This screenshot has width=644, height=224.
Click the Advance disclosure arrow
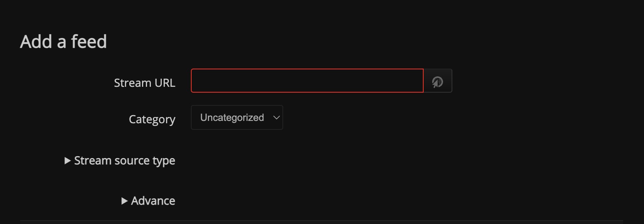pos(125,201)
